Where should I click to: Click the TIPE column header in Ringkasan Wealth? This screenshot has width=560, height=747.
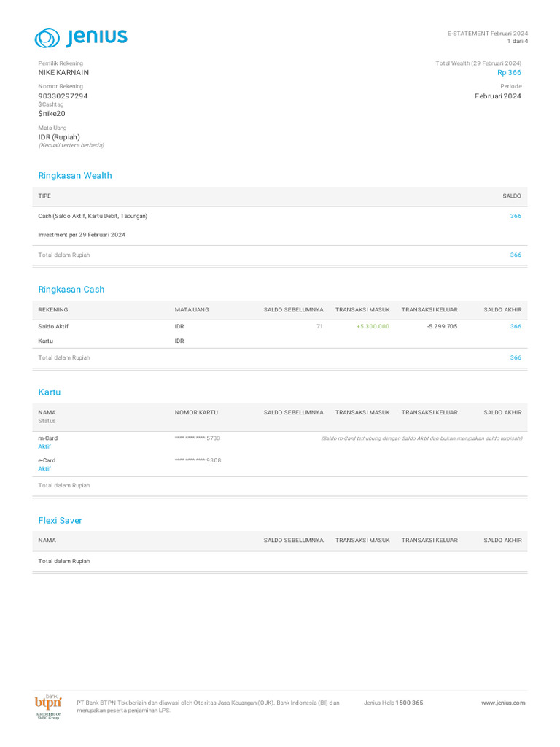tap(44, 196)
